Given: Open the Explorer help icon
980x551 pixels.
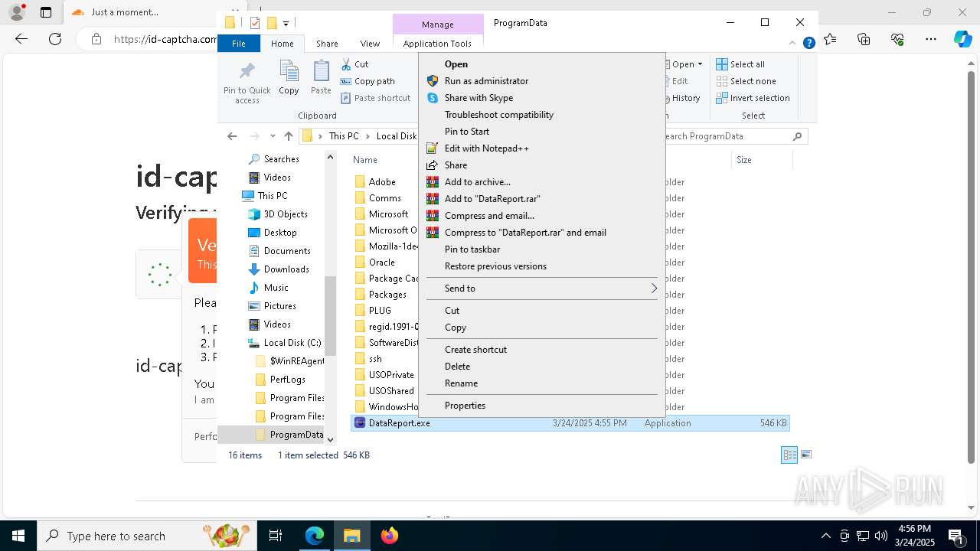Looking at the screenshot, I should coord(808,44).
